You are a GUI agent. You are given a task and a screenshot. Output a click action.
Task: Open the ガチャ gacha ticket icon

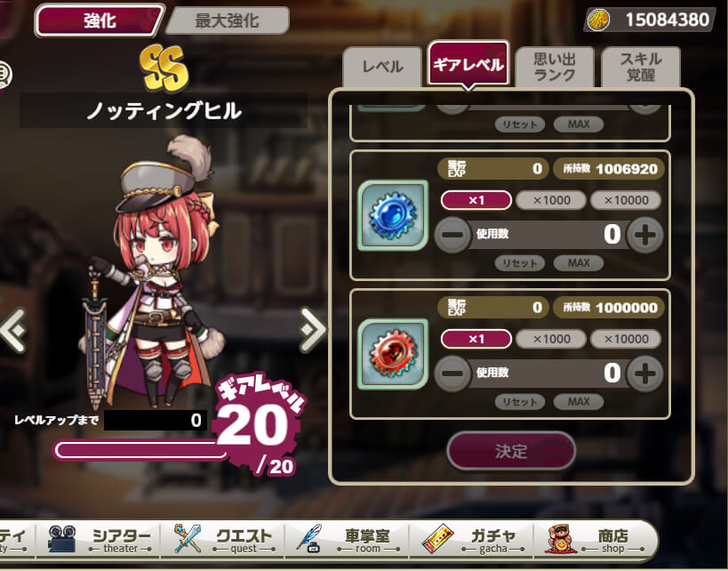(x=437, y=539)
